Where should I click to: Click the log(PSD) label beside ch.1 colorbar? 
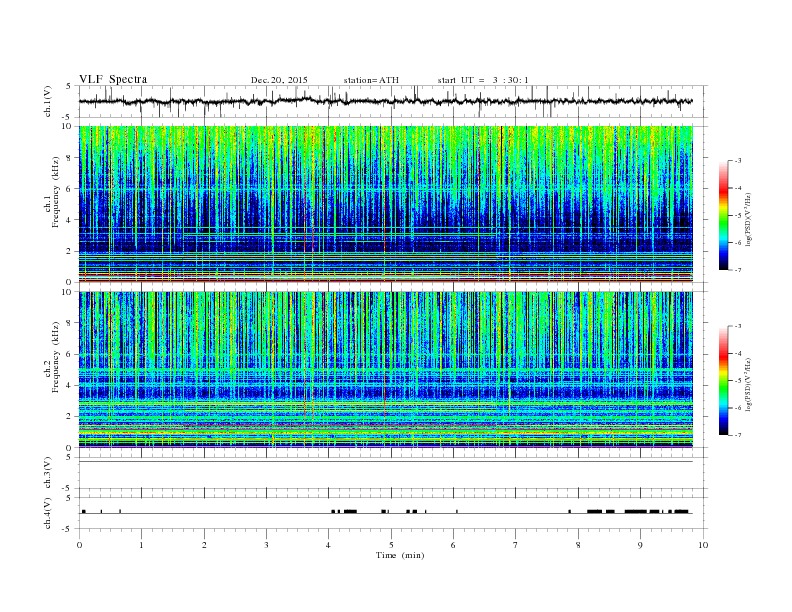pos(748,219)
